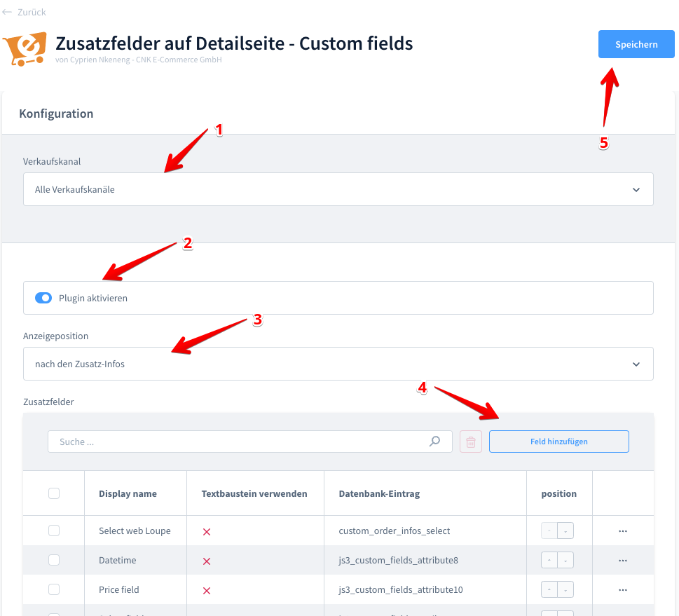Open the Datetime row's three-dot menu
Image resolution: width=679 pixels, height=616 pixels.
click(x=623, y=561)
